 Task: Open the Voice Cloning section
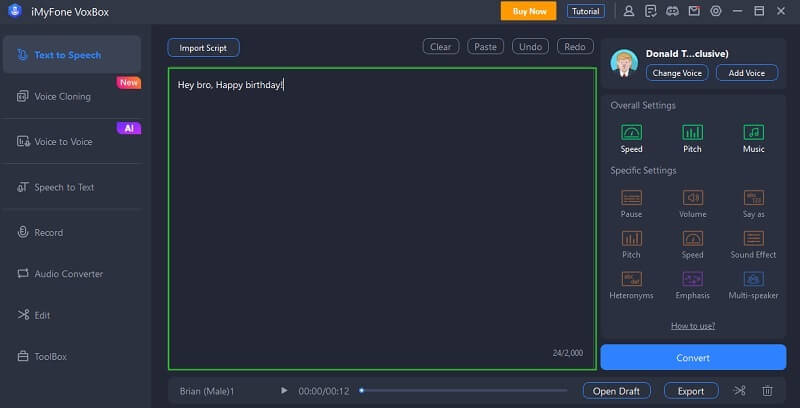click(72, 96)
